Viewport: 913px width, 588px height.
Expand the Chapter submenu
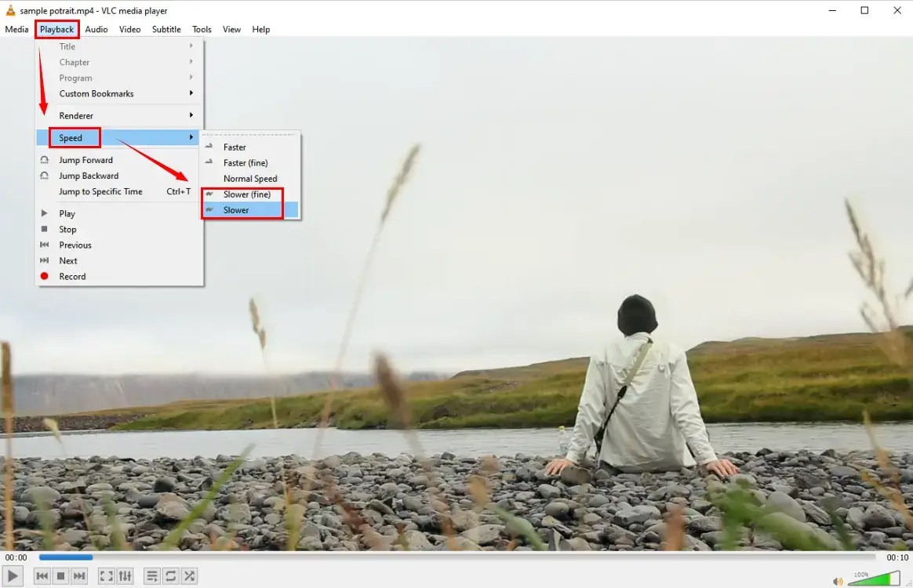coord(75,62)
